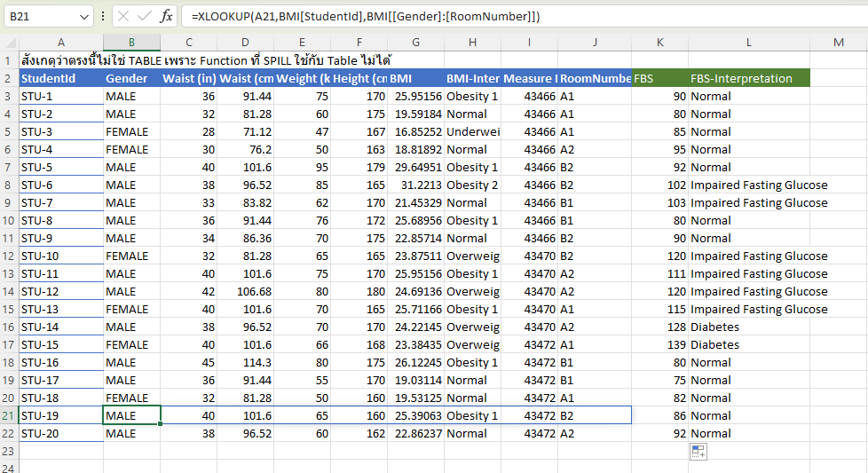The width and height of the screenshot is (868, 473).
Task: Click height value 180 for STU-12
Action: [359, 292]
